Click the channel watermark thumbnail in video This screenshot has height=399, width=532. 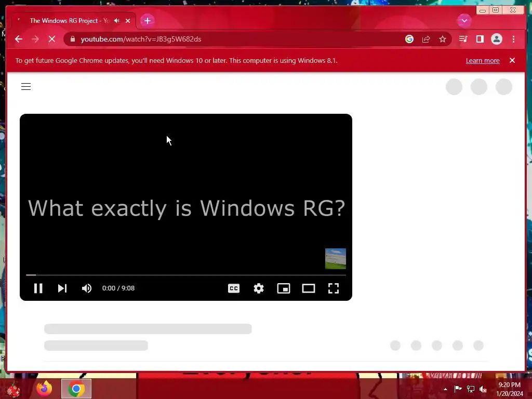coord(336,259)
